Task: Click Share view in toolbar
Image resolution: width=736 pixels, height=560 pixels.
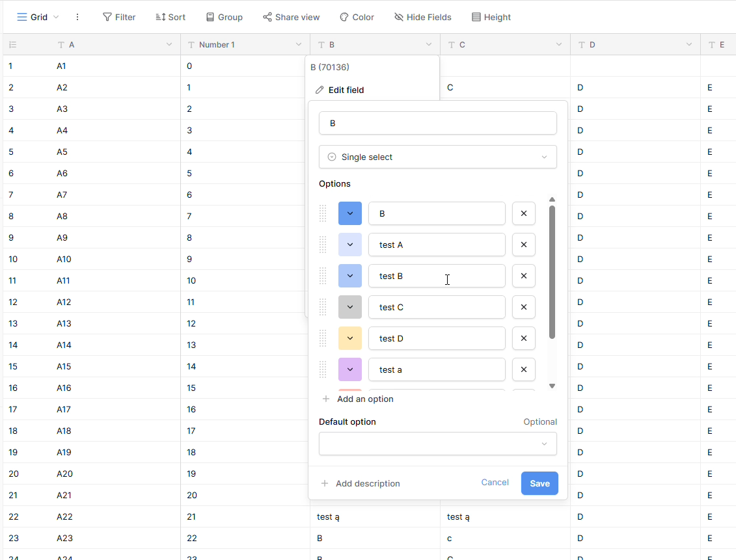Action: 291,18
